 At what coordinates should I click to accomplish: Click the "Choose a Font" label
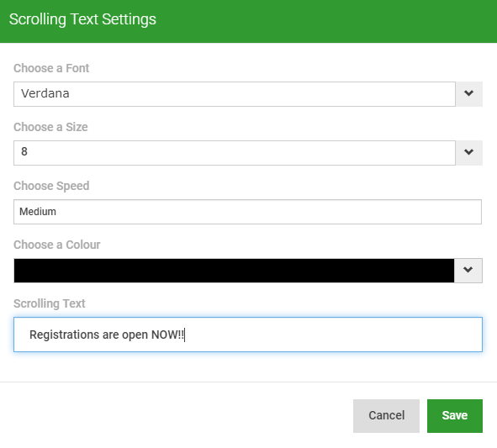[51, 68]
